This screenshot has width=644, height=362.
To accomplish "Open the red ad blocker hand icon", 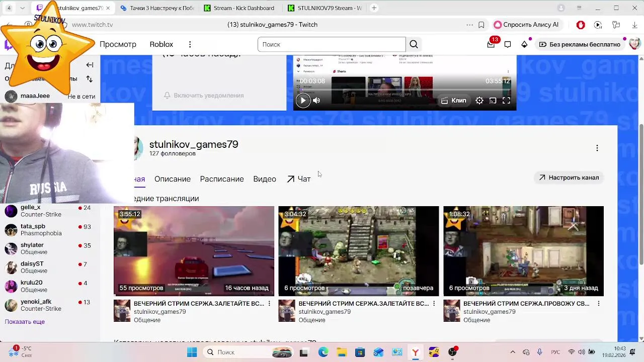I will [581, 25].
